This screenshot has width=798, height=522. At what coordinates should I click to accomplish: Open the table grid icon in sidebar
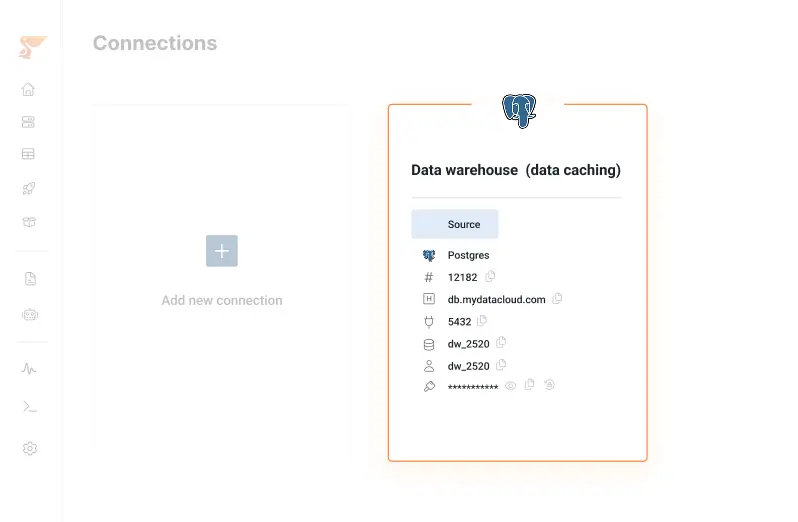pos(28,154)
